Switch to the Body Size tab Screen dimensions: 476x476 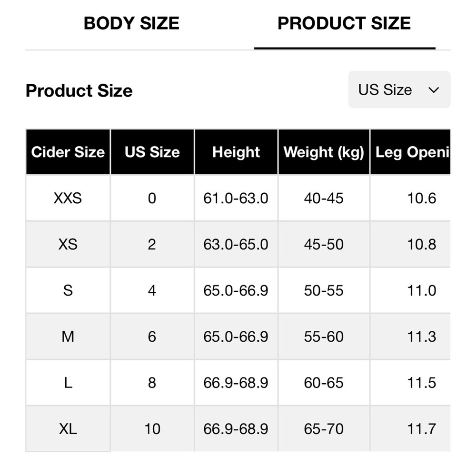click(x=131, y=23)
